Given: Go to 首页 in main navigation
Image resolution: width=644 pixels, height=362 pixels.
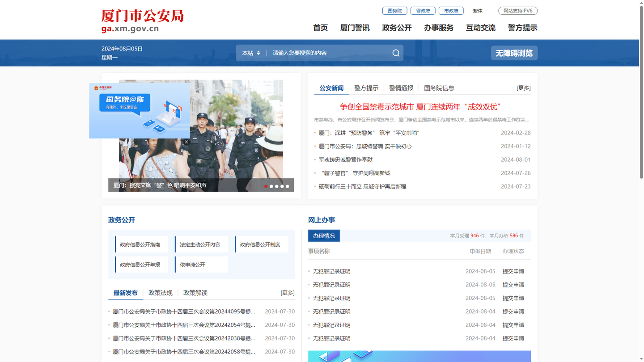Looking at the screenshot, I should click(x=320, y=28).
